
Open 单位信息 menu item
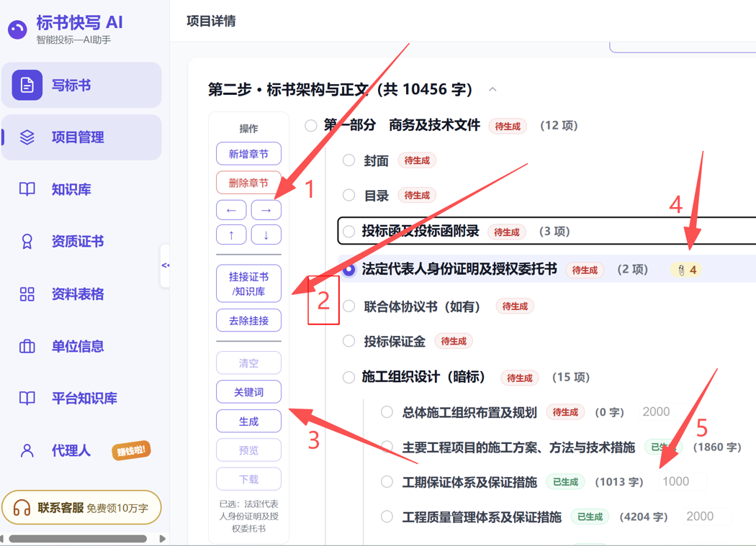point(81,346)
